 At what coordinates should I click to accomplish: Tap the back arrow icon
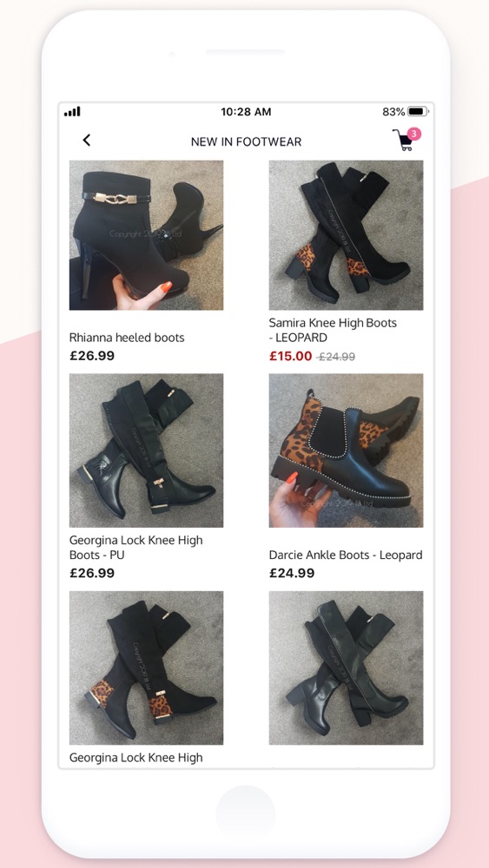(x=86, y=141)
